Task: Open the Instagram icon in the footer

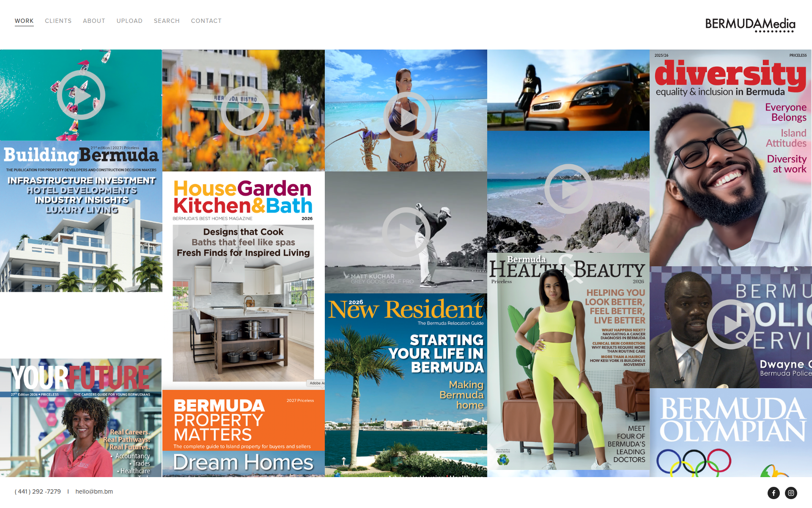Action: (791, 493)
